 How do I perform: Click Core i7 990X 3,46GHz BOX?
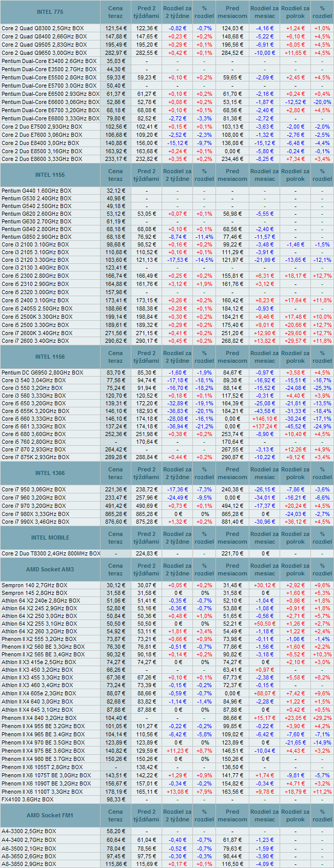pos(34,522)
